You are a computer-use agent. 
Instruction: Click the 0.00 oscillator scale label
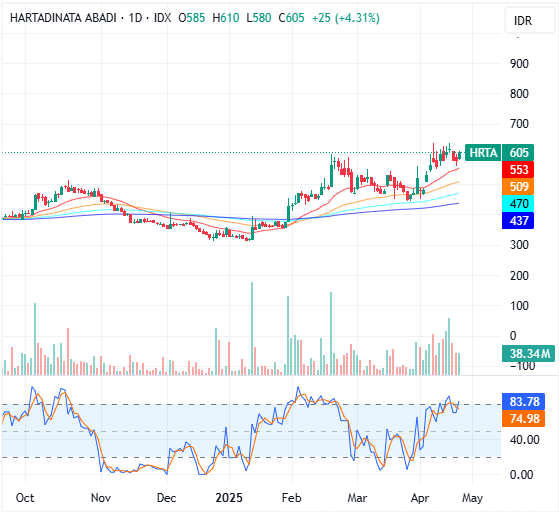[521, 475]
